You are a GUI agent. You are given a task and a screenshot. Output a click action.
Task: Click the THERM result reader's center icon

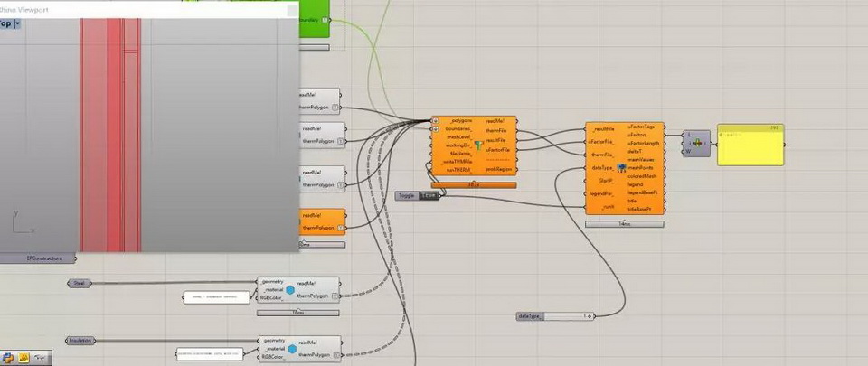tap(621, 167)
